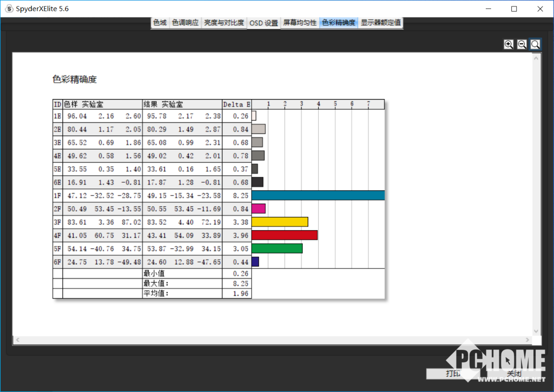Open the 显示器额定值 tab
554x392 pixels.
point(381,23)
